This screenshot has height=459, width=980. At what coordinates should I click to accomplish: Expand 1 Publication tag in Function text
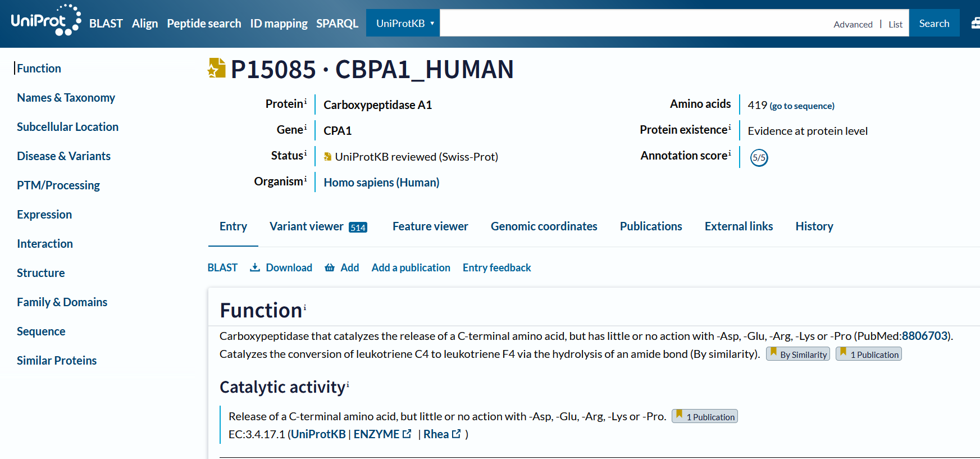pyautogui.click(x=869, y=354)
